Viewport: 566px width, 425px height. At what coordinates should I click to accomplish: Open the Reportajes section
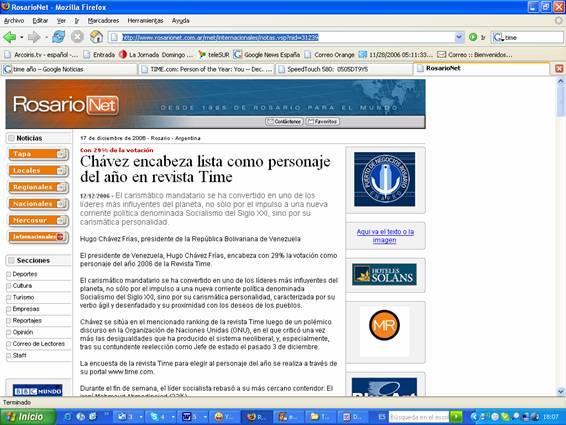pyautogui.click(x=27, y=320)
